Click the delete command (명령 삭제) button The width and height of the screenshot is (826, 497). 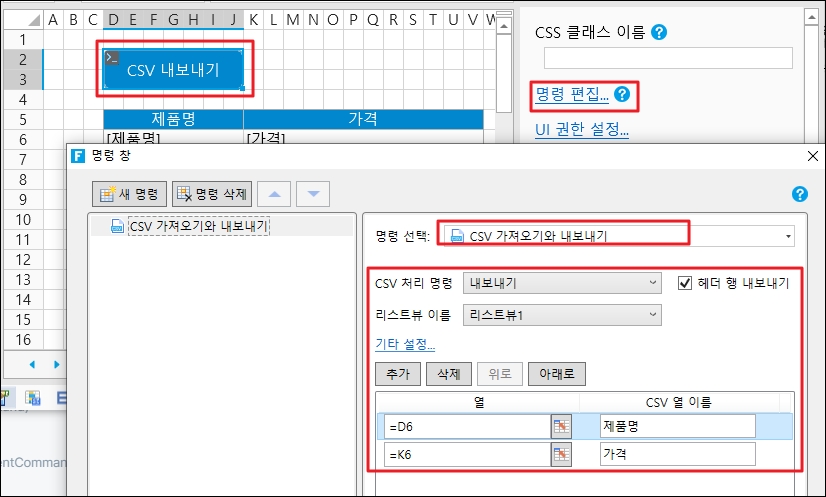point(212,193)
